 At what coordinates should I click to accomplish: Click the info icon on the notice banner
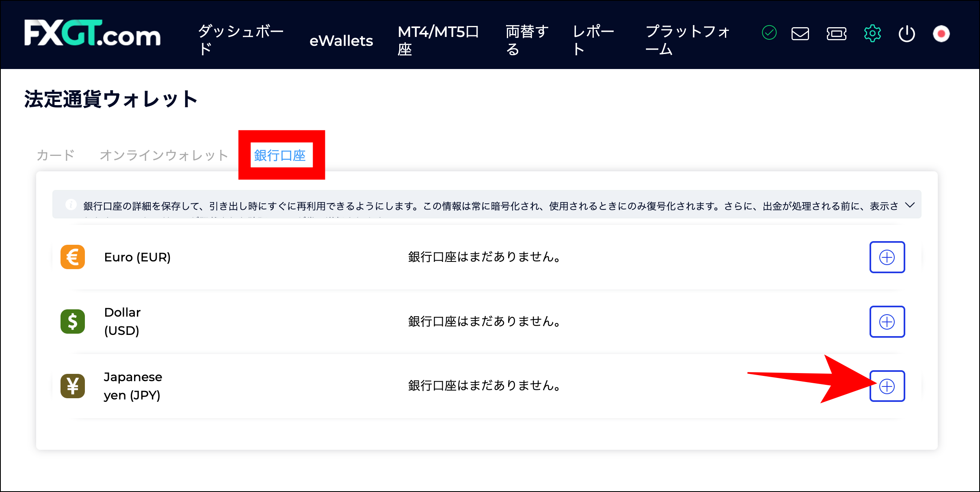point(71,205)
